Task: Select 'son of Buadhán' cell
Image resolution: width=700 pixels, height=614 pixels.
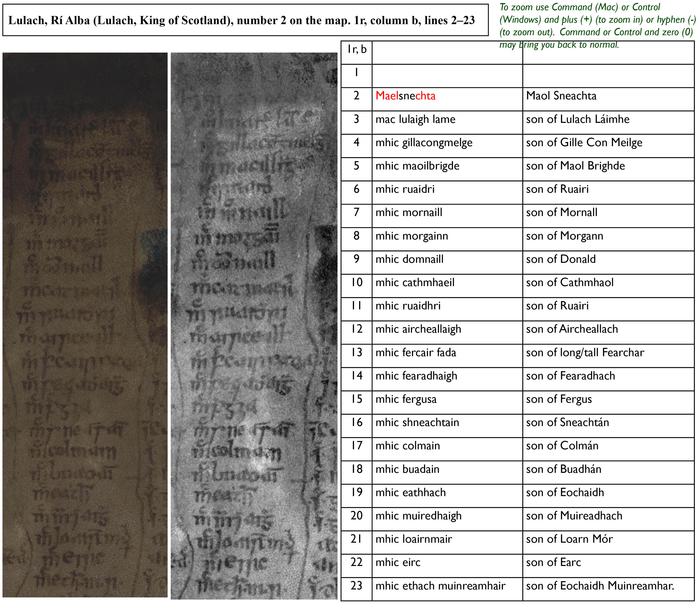Action: (608, 472)
